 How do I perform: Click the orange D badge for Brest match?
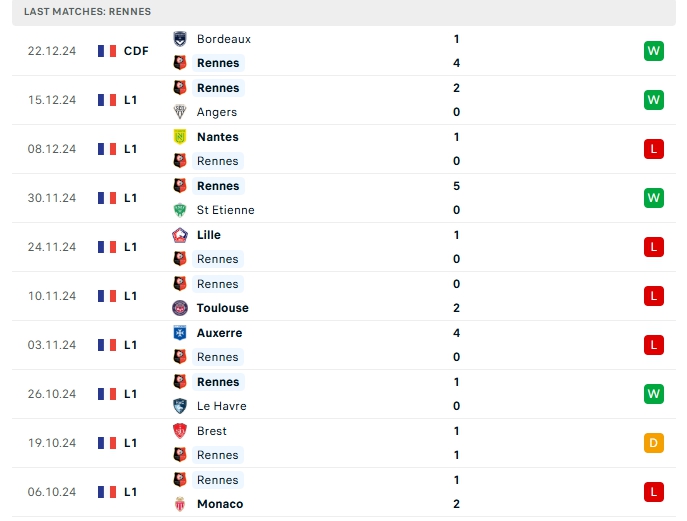click(654, 443)
